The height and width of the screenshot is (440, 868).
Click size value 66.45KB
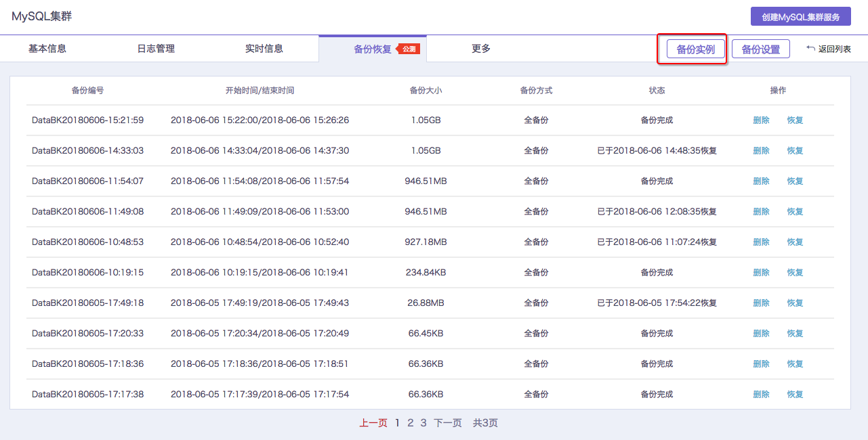tap(426, 334)
